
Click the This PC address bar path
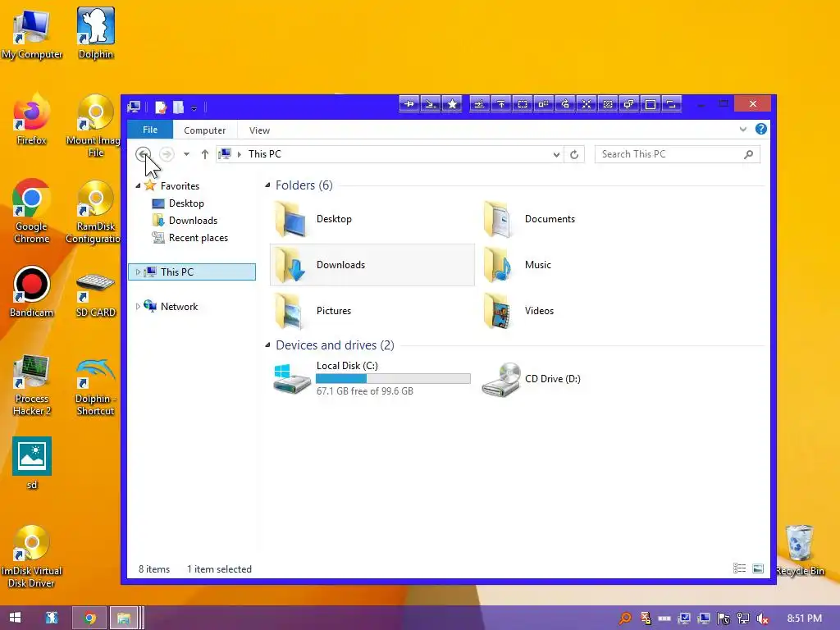(x=265, y=154)
